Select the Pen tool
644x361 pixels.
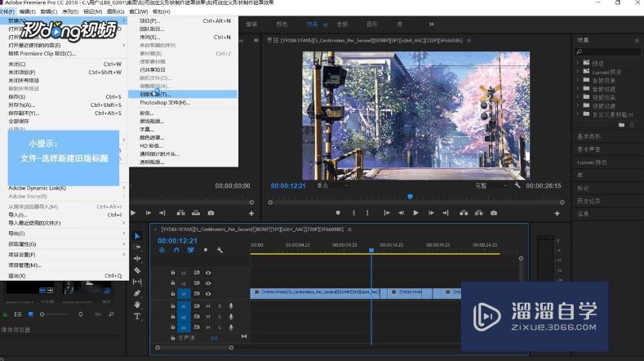137,293
